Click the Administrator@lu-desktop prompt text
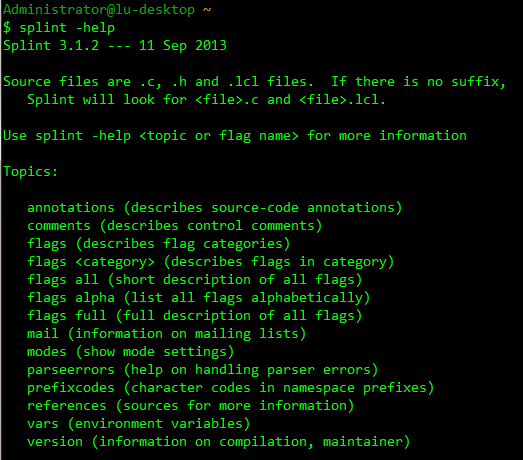The width and height of the screenshot is (523, 460). click(x=99, y=9)
